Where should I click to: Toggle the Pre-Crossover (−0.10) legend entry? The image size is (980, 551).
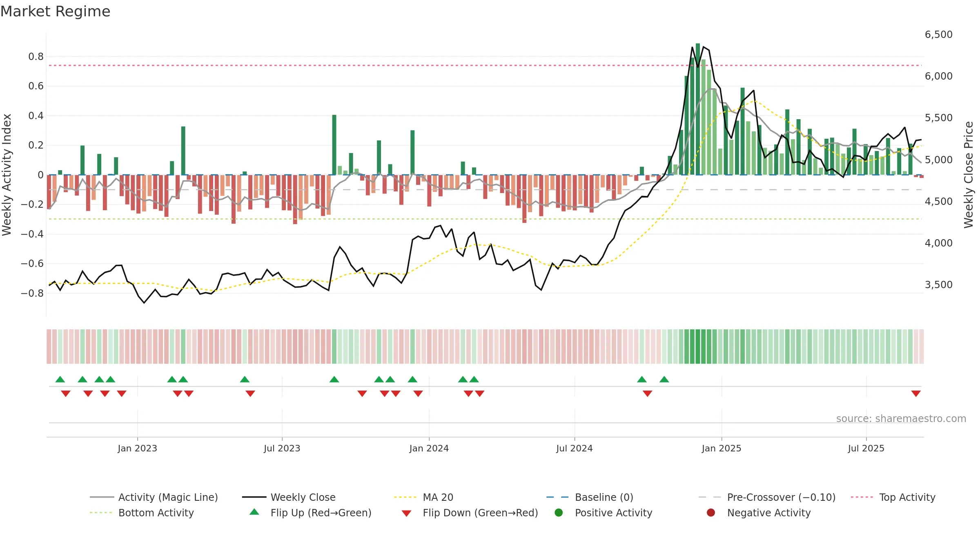[767, 497]
